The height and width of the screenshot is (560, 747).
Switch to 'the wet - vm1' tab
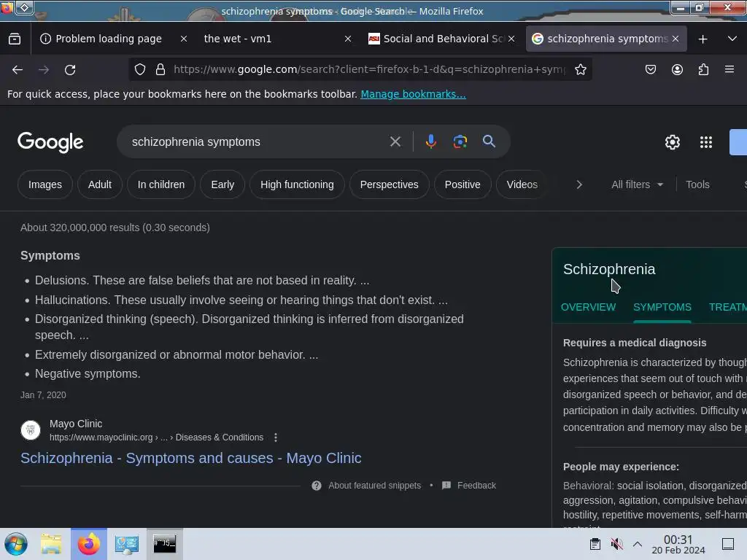237,39
